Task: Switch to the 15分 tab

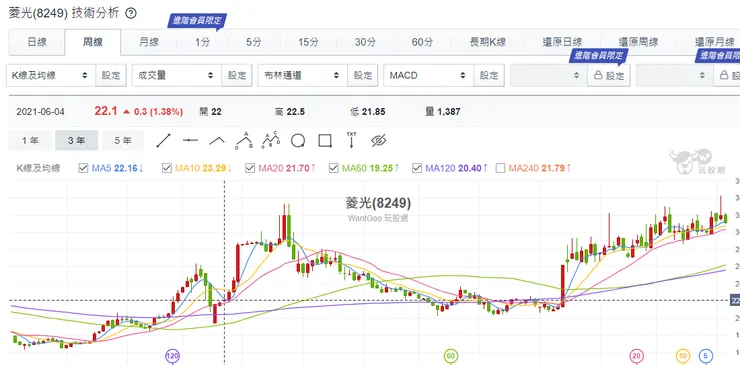Action: [x=308, y=42]
